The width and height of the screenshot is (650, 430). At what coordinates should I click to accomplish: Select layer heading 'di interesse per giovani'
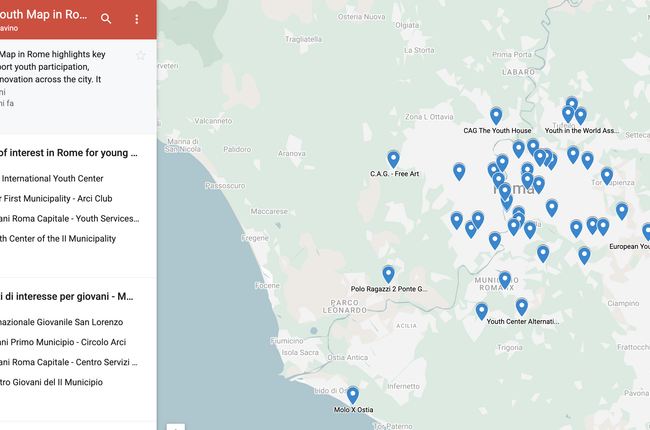(67, 296)
